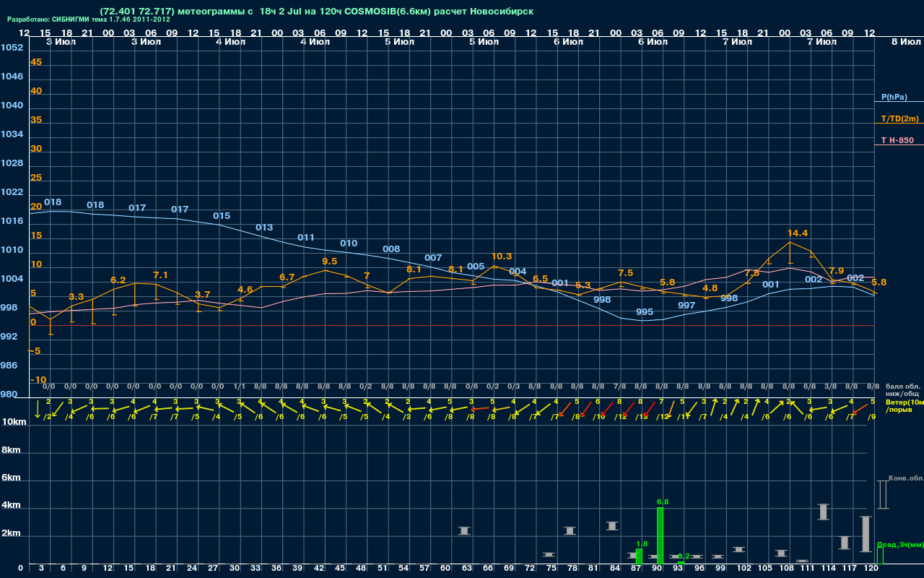
Task: Click forecast hour 120 on bottom axis
Action: 871,569
